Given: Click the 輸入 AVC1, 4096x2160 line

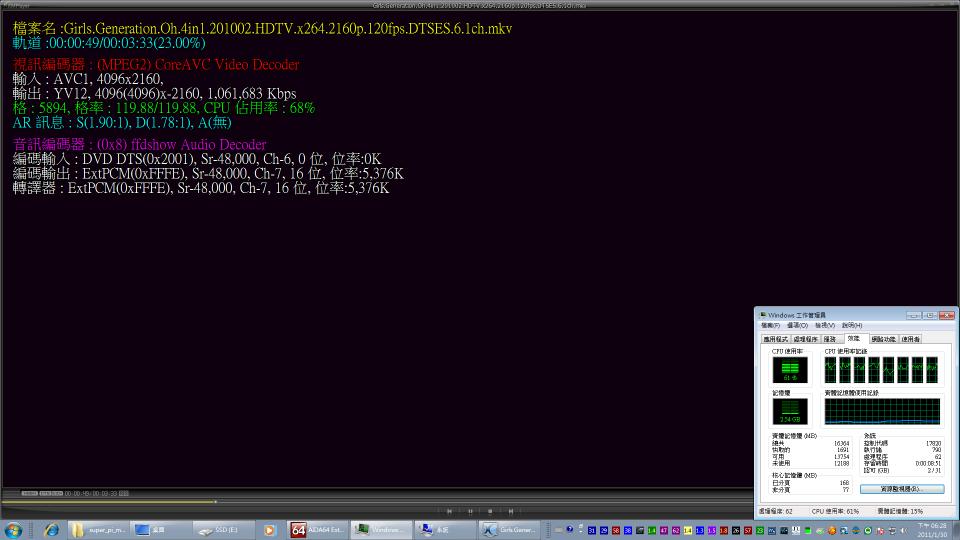Looking at the screenshot, I should (88, 79).
